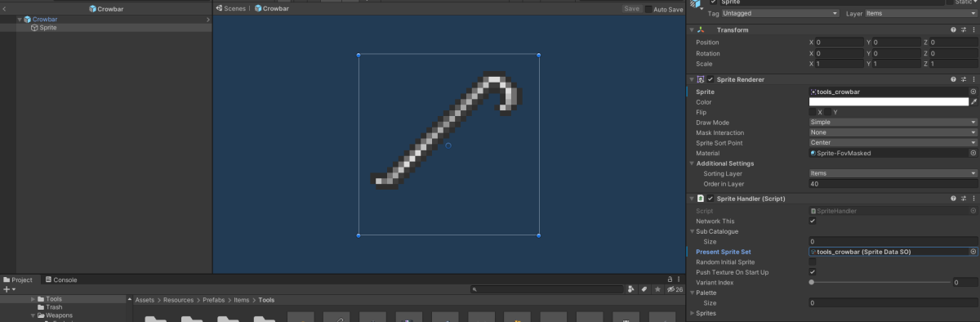Toggle the Auto Save checkbox
This screenshot has width=980, height=322.
click(649, 9)
